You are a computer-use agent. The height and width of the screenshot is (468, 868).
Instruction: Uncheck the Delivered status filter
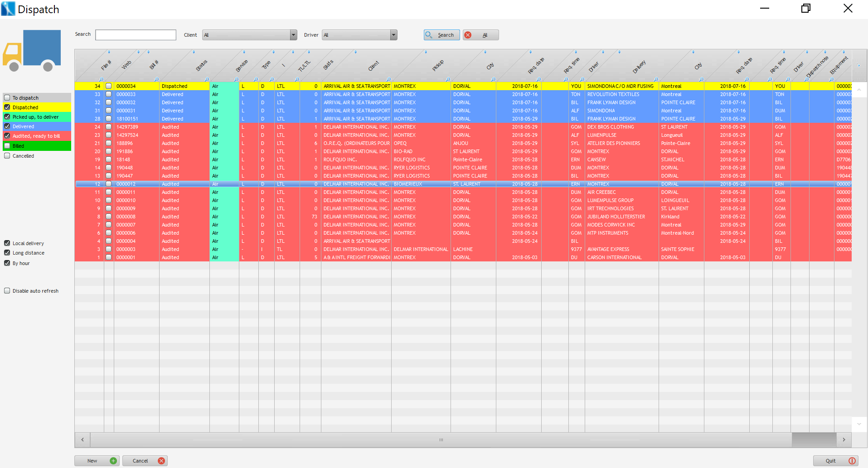click(7, 126)
